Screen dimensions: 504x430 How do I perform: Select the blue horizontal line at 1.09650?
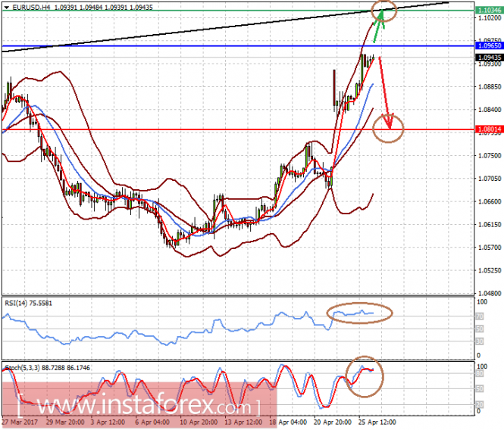tap(238, 46)
